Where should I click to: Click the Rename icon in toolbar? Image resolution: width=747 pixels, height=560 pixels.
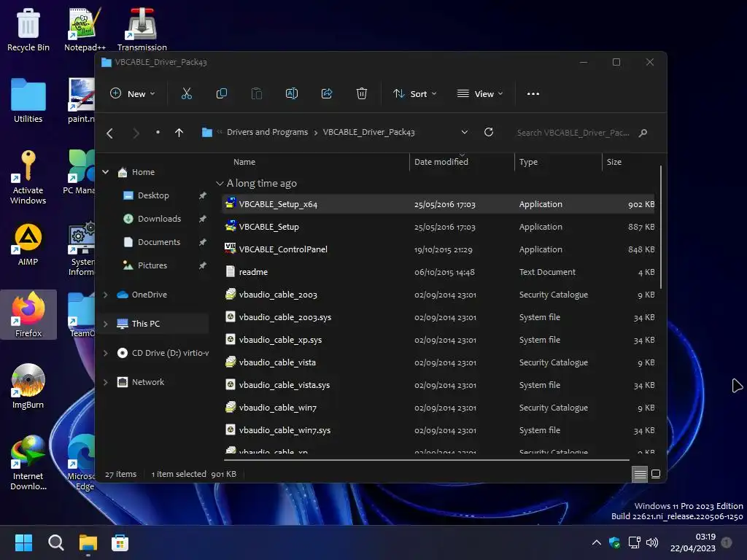pos(292,94)
